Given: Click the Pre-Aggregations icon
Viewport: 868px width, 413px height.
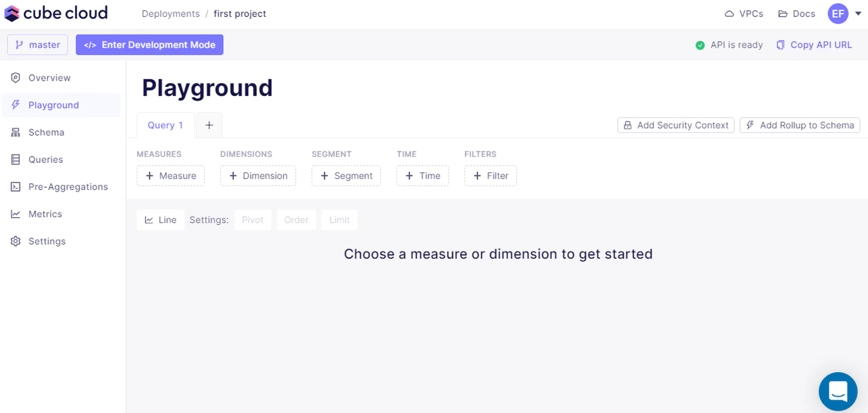Looking at the screenshot, I should tap(16, 187).
